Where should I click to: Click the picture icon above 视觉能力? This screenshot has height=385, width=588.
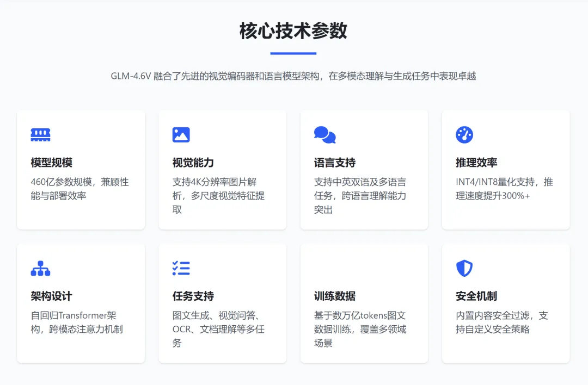(x=181, y=135)
